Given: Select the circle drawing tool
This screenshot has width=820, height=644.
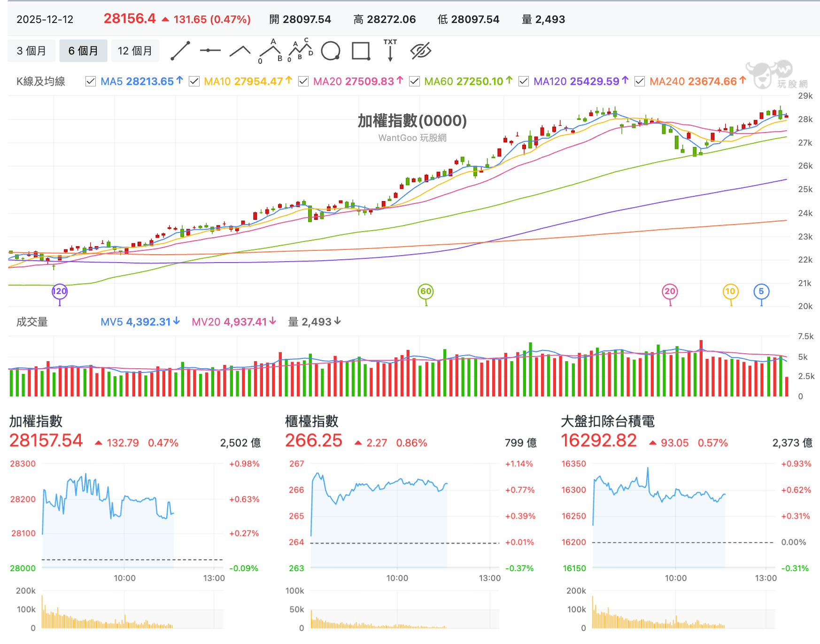Looking at the screenshot, I should [331, 51].
